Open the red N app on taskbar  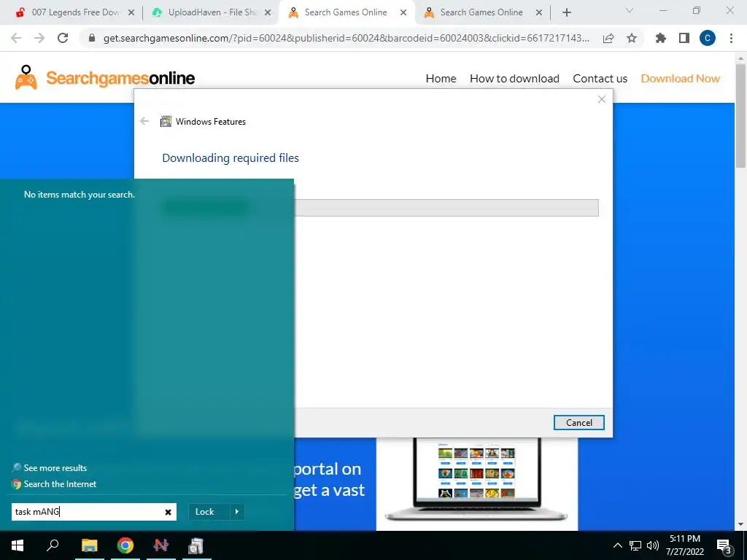click(161, 545)
